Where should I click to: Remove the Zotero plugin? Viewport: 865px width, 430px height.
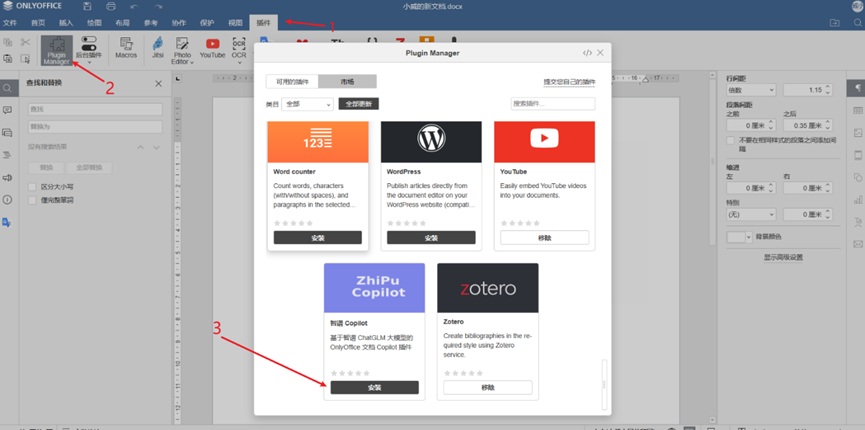click(488, 387)
